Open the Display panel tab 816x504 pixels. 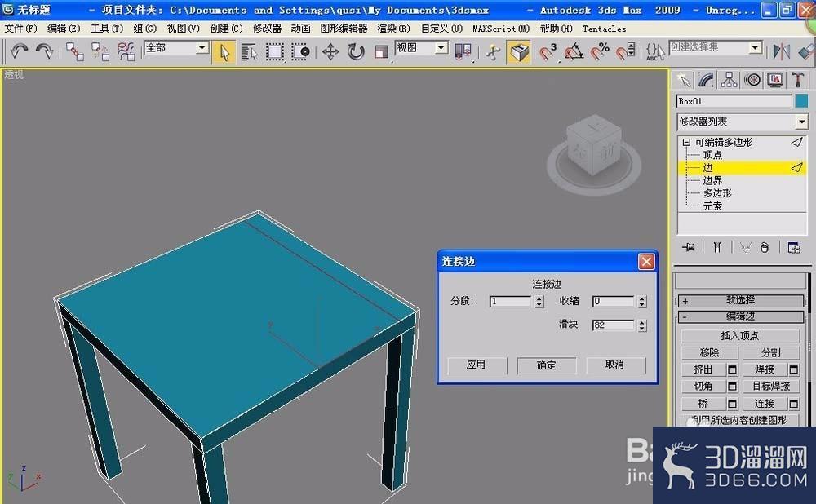tap(775, 80)
